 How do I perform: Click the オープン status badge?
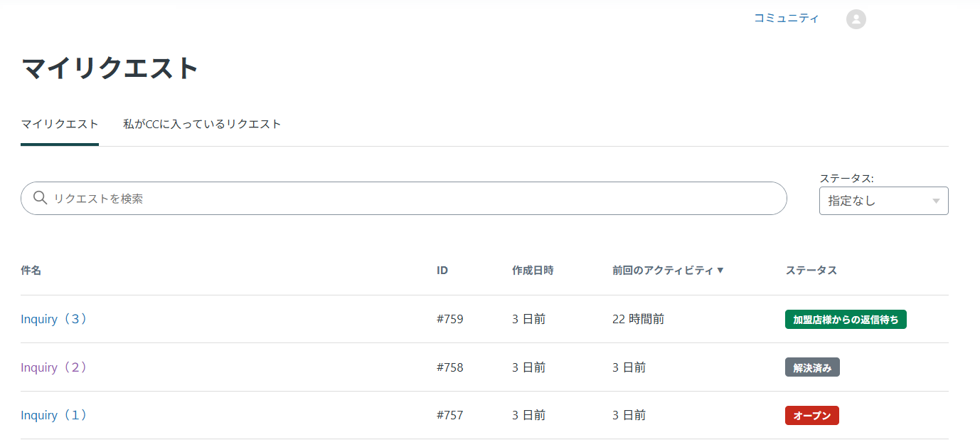pos(812,415)
